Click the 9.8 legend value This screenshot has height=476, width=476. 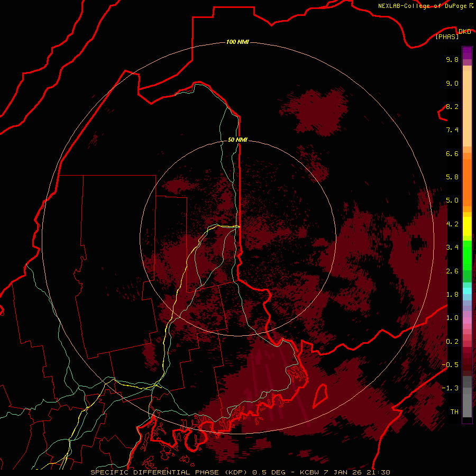tap(452, 59)
